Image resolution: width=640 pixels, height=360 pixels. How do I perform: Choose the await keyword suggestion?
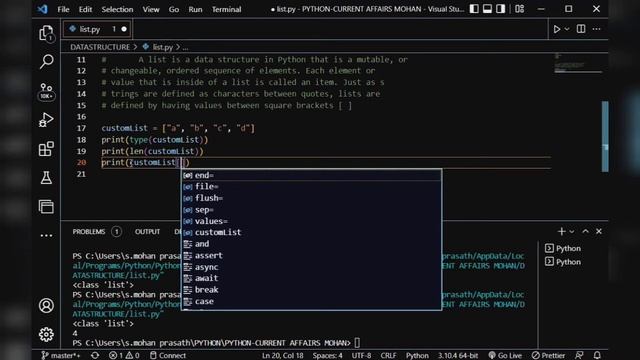coord(311,278)
